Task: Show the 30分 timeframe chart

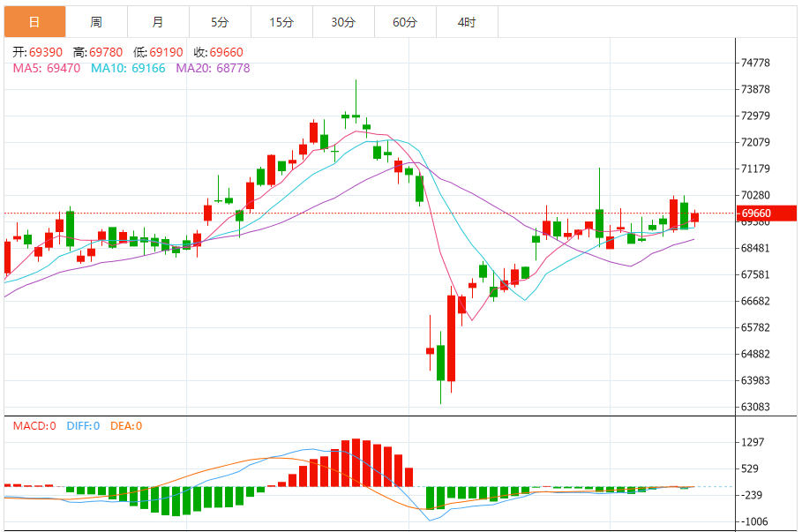Action: tap(344, 22)
